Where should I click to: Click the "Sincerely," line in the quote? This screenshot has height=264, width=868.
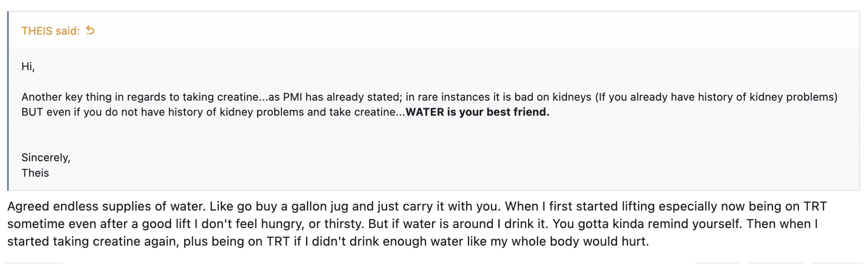click(46, 158)
